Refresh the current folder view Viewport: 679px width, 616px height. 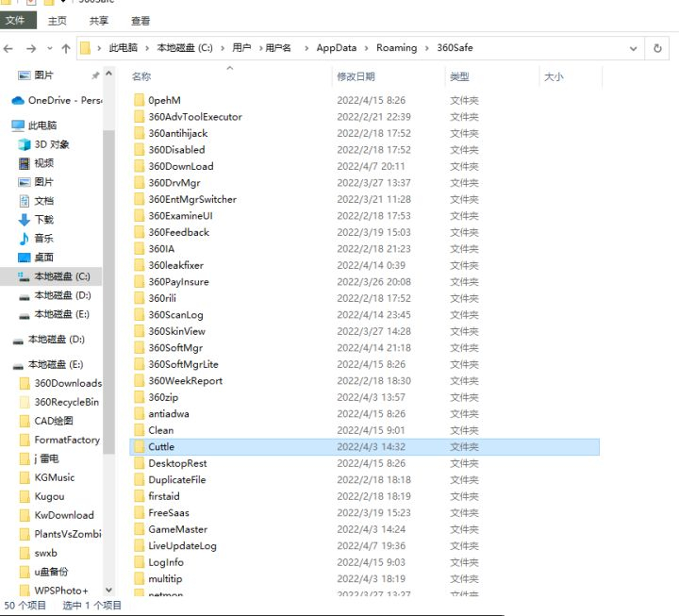tap(657, 48)
